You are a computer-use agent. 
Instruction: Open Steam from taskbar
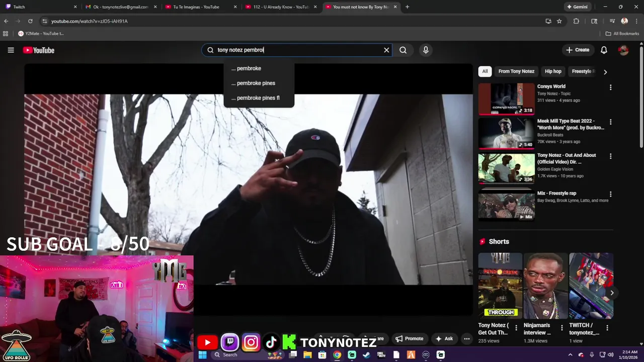(x=366, y=354)
